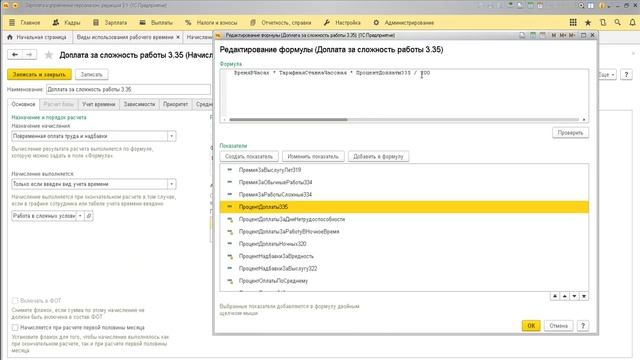This screenshot has width=640, height=360.
Task: Open favorites star in top yellow bar
Action: click(x=588, y=22)
